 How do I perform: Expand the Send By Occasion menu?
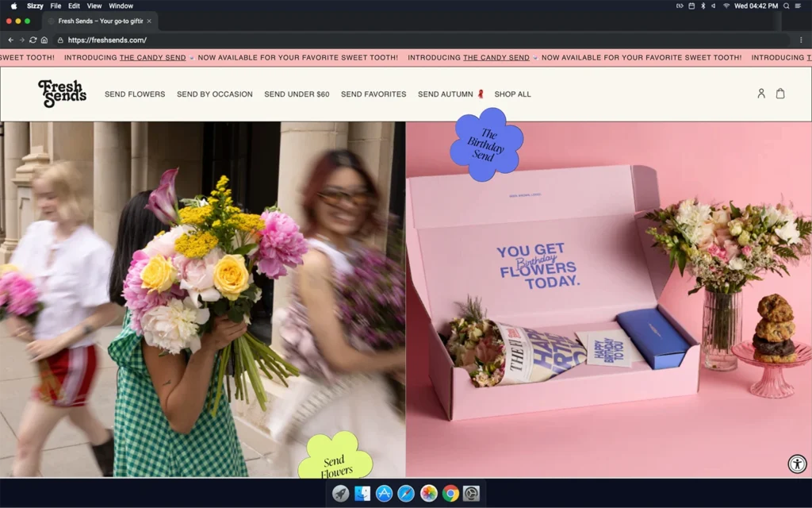point(214,94)
